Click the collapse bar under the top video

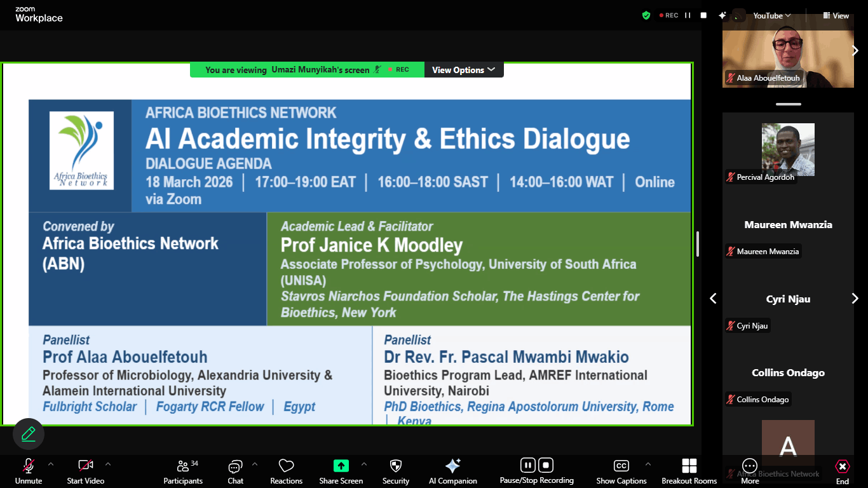[x=788, y=104]
